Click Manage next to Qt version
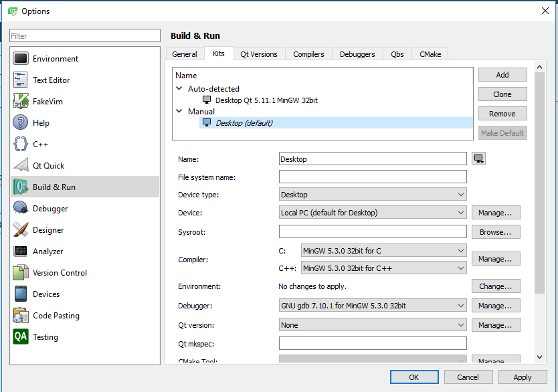The width and height of the screenshot is (558, 392). coord(496,325)
